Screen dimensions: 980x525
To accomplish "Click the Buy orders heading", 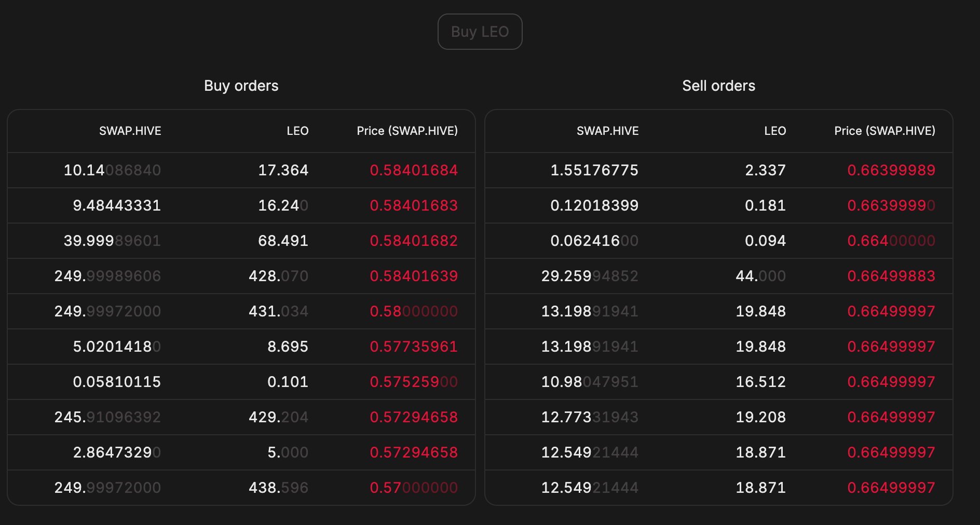I will [x=241, y=86].
